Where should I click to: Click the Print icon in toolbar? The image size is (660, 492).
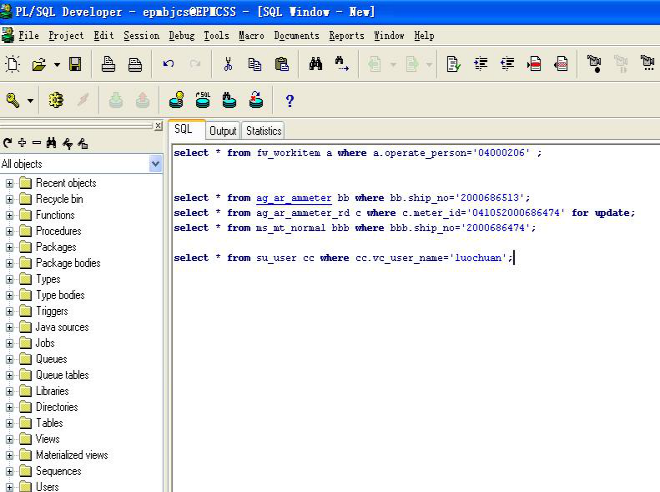coord(108,64)
